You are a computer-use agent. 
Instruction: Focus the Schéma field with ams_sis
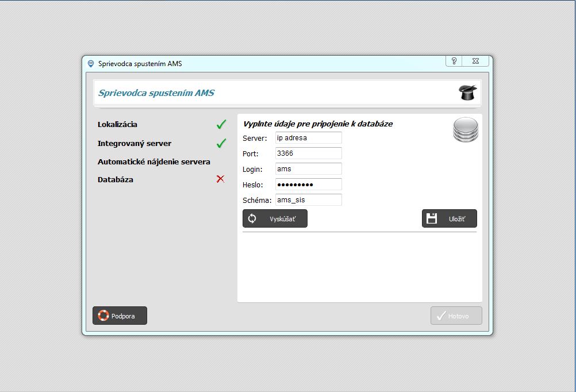(x=309, y=199)
